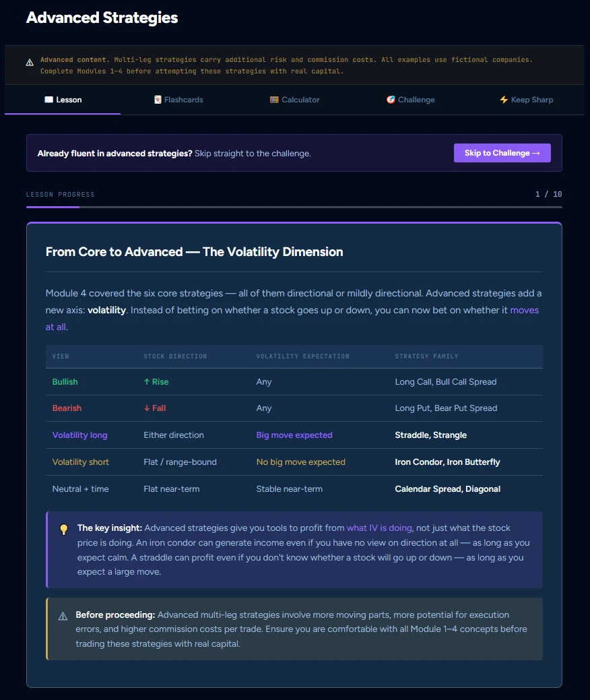Click Long Call, Bull Call Spread cell

tap(446, 382)
